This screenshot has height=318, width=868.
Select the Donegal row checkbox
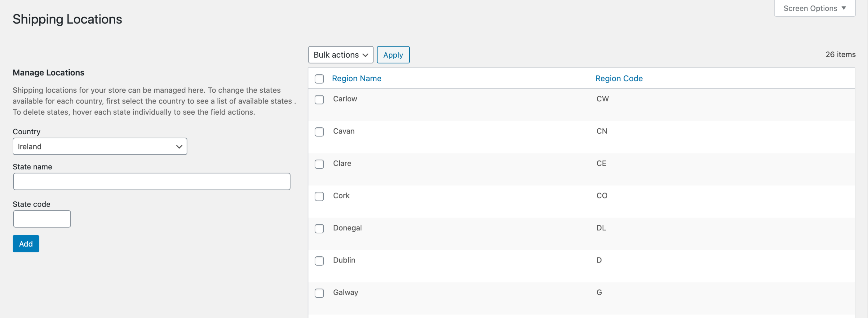pos(319,229)
